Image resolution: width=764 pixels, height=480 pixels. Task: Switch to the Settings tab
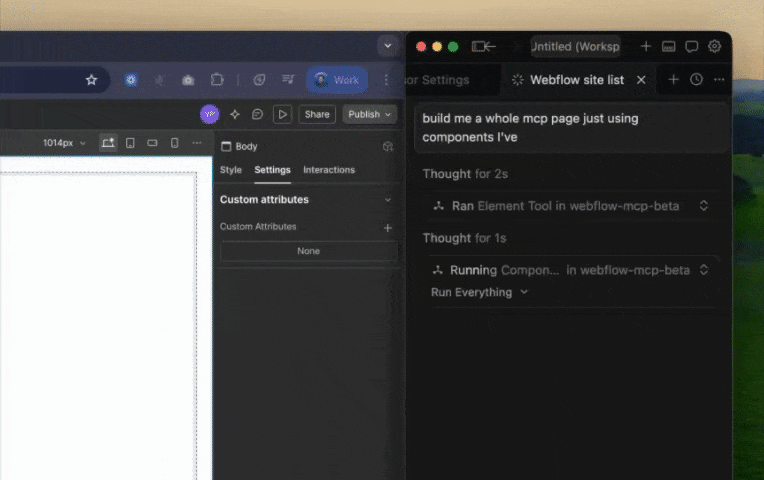point(272,170)
